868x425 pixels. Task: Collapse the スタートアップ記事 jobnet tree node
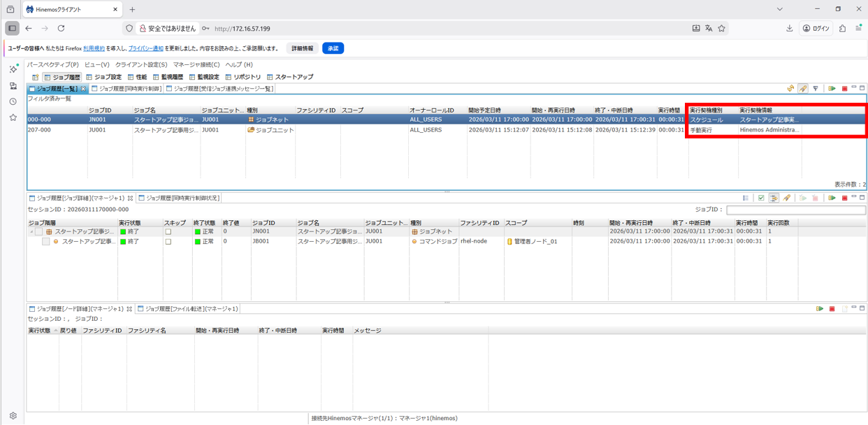(31, 231)
